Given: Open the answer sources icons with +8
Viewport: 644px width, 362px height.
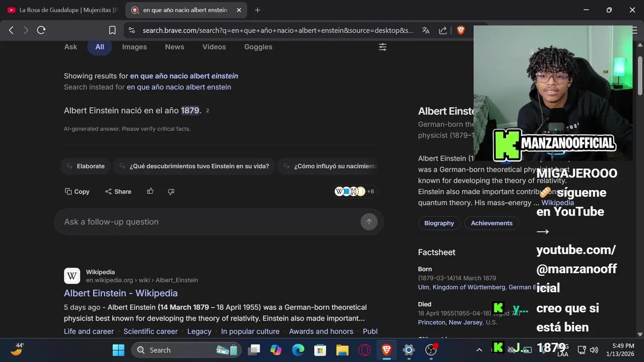Looking at the screenshot, I should 355,191.
